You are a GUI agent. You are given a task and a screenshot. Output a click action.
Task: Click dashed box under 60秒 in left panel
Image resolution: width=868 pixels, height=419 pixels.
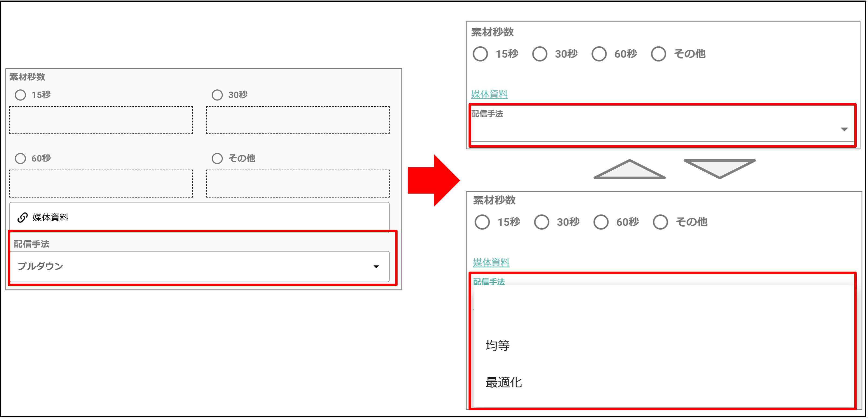pos(101,184)
